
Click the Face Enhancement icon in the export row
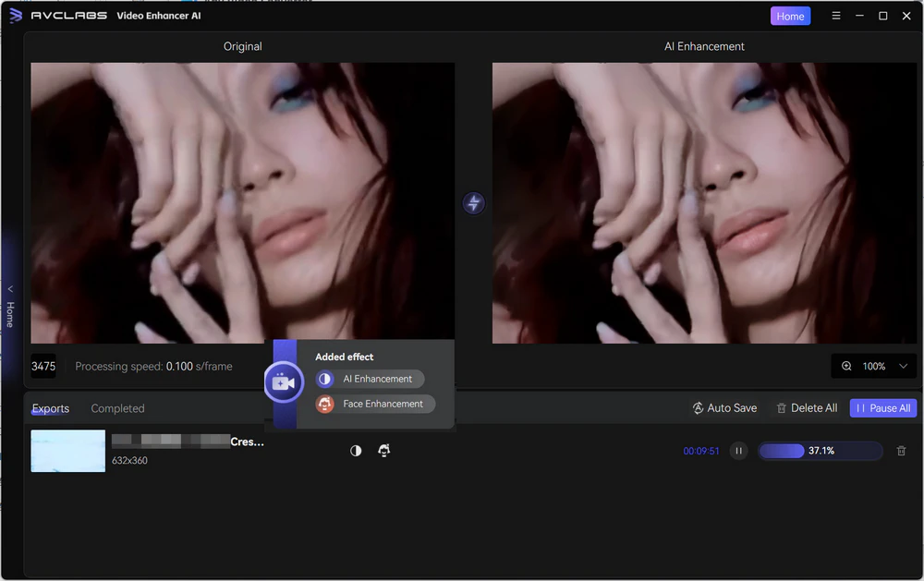[384, 450]
